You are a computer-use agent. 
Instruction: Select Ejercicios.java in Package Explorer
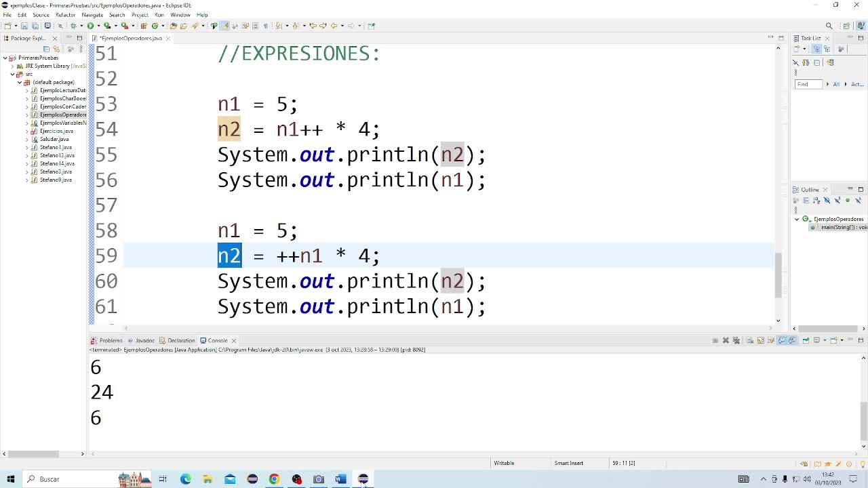pos(56,131)
